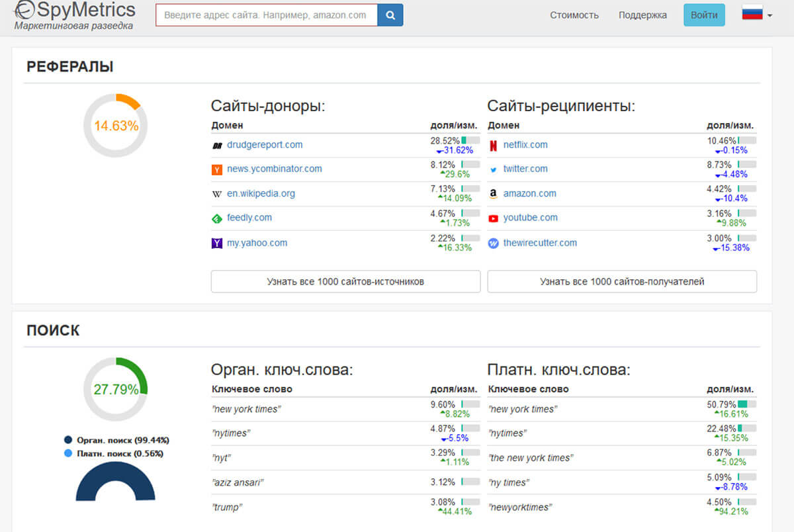794x532 pixels.
Task: Click the site address input field
Action: tap(265, 14)
